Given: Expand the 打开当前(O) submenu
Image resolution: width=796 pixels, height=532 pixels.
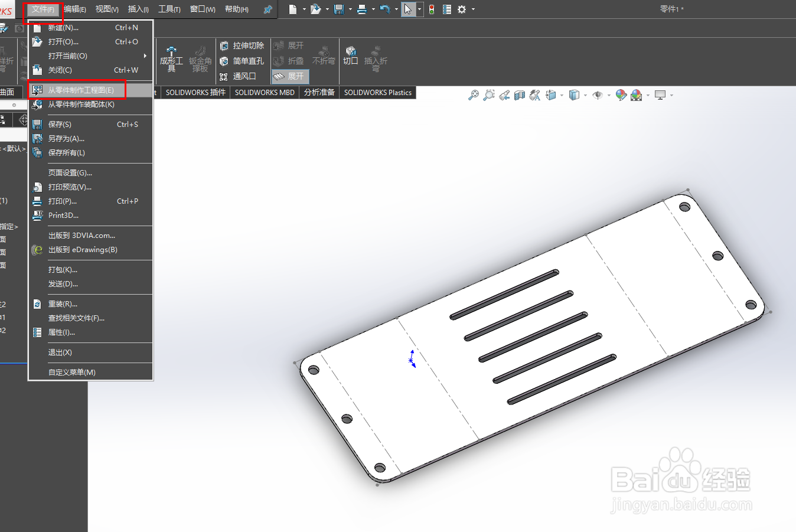Looking at the screenshot, I should click(91, 56).
